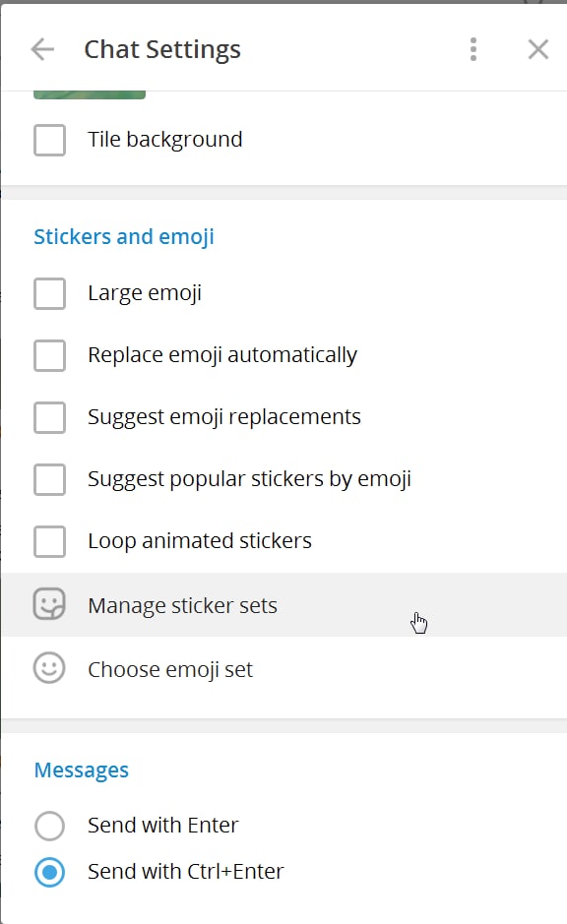
Task: Click the Messages section heading
Action: [82, 770]
